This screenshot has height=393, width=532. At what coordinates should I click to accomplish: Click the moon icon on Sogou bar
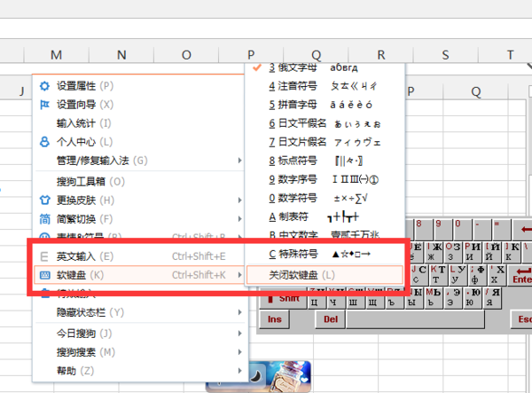click(x=256, y=375)
